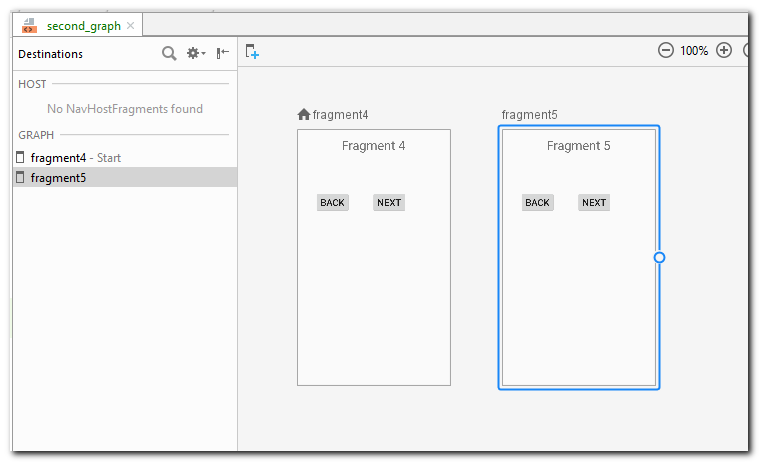Image resolution: width=759 pixels, height=462 pixels.
Task: Click the BACK button in Fragment 5
Action: coord(537,203)
